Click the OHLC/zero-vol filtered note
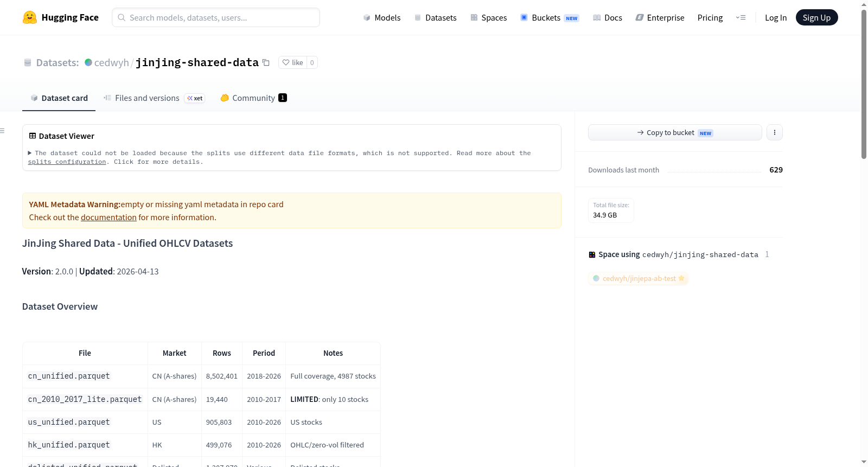The image size is (868, 467). coord(327,445)
